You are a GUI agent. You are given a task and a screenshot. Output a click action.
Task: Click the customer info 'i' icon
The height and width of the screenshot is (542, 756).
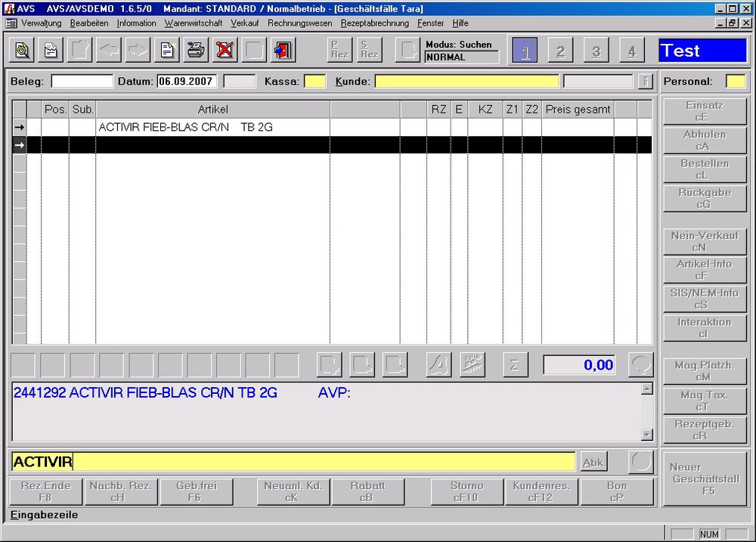tap(645, 82)
